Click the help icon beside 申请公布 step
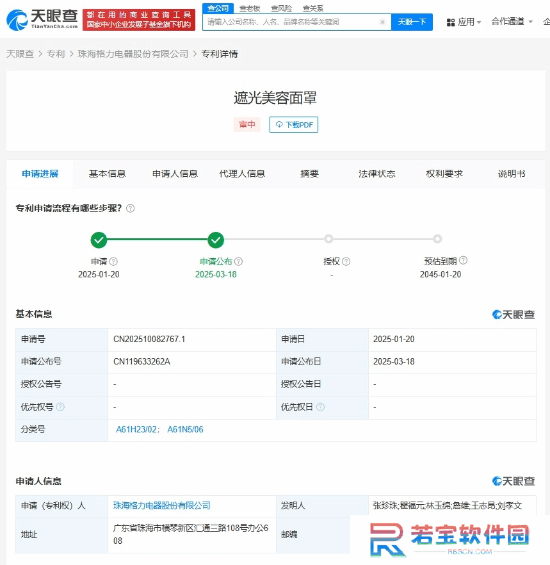This screenshot has width=550, height=565. (x=239, y=261)
